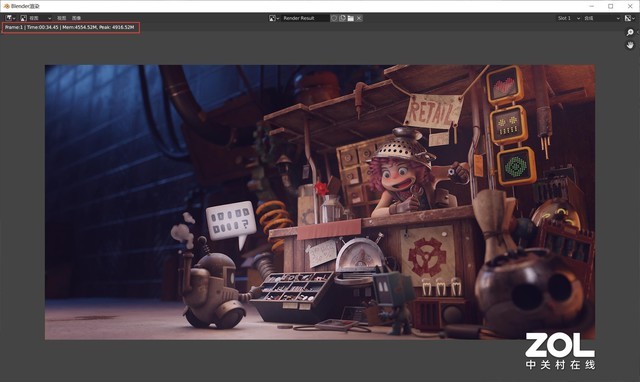Click the render stats text Frame:1 Time

pyautogui.click(x=70, y=27)
